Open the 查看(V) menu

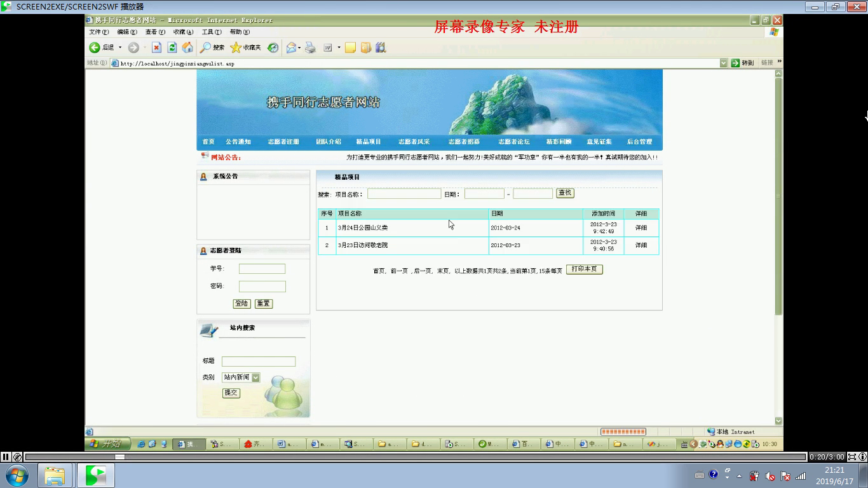(x=155, y=32)
